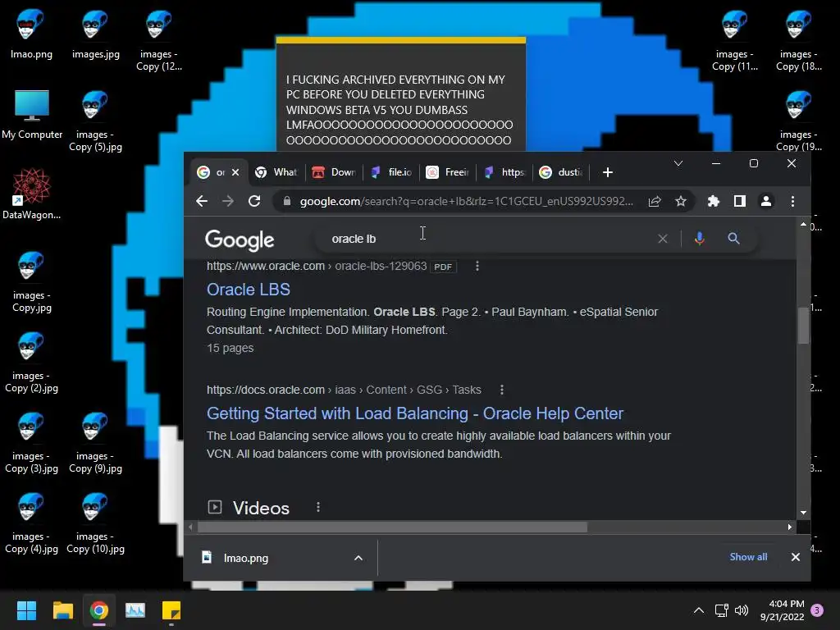Open File Explorer from the taskbar
The width and height of the screenshot is (840, 630).
tap(62, 610)
